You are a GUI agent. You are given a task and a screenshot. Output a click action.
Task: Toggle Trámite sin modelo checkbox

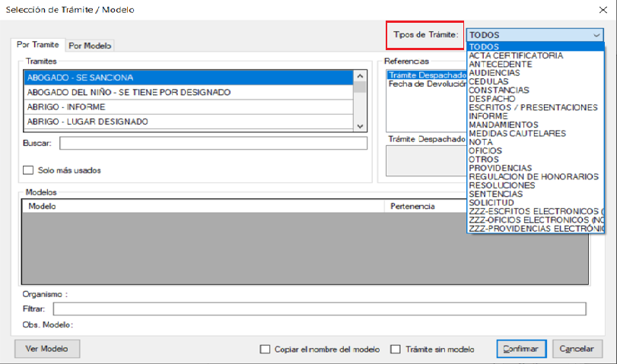point(395,350)
